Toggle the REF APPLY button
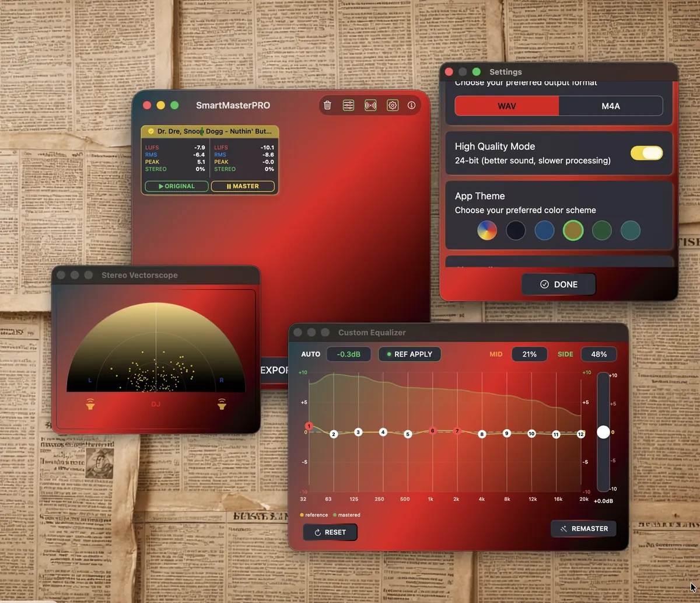The height and width of the screenshot is (603, 700). point(409,354)
